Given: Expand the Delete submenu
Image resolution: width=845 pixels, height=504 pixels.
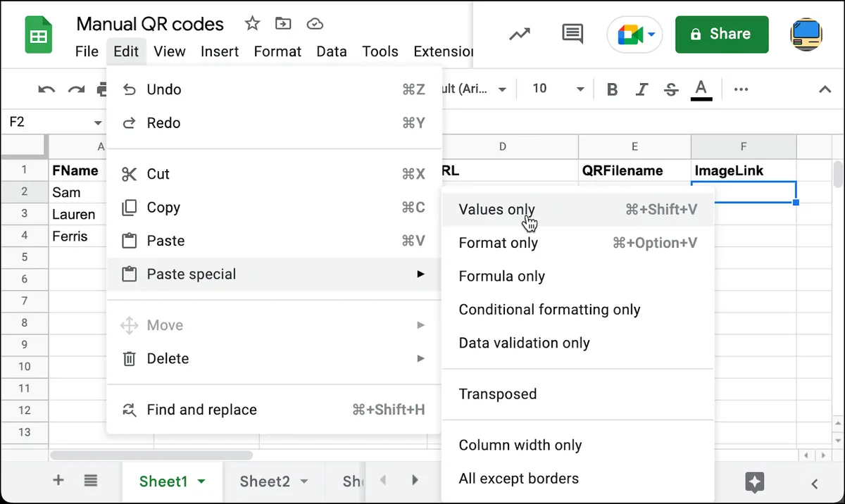Looking at the screenshot, I should click(x=274, y=359).
